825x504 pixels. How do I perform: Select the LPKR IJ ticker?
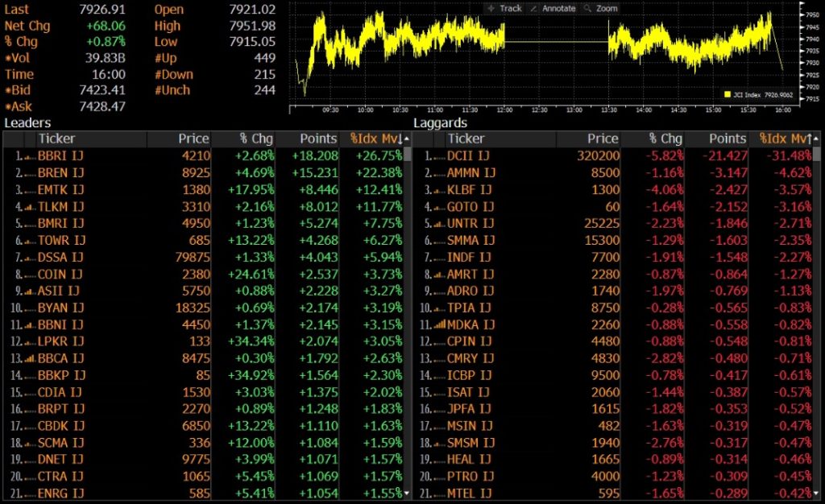click(60, 341)
